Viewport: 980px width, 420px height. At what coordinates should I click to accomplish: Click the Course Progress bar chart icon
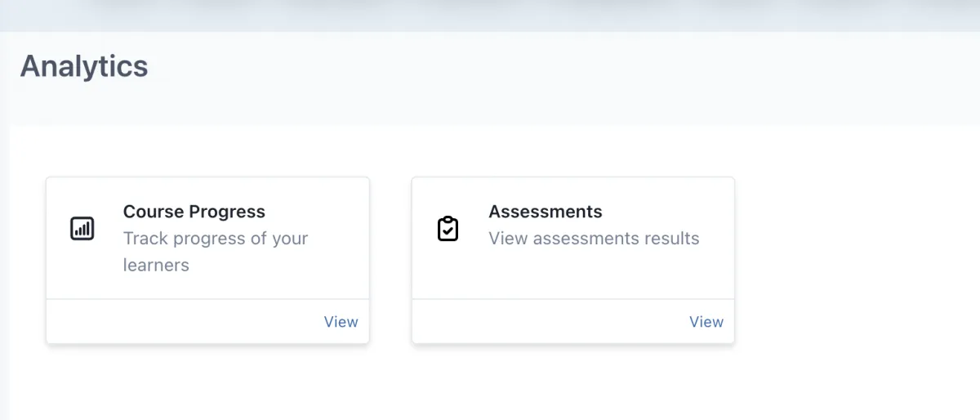click(82, 229)
